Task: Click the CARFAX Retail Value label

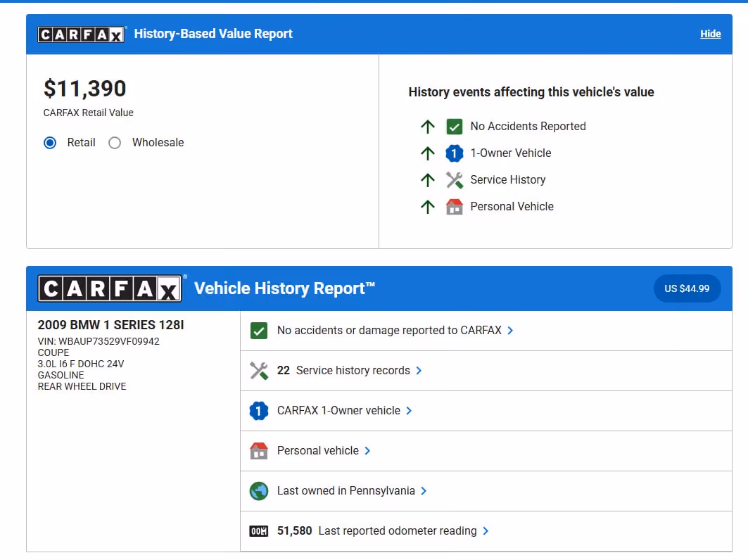Action: (x=88, y=113)
